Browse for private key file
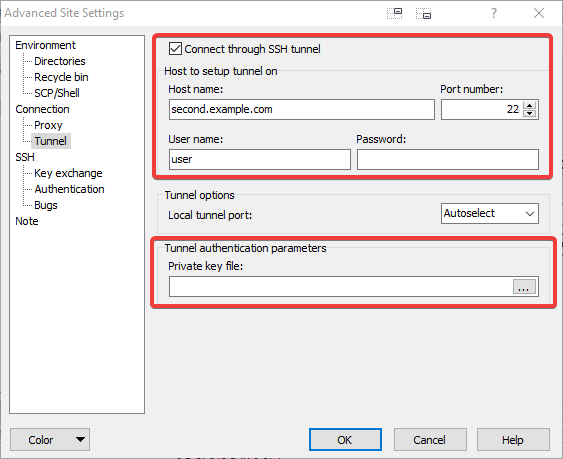This screenshot has width=563, height=459. point(524,287)
